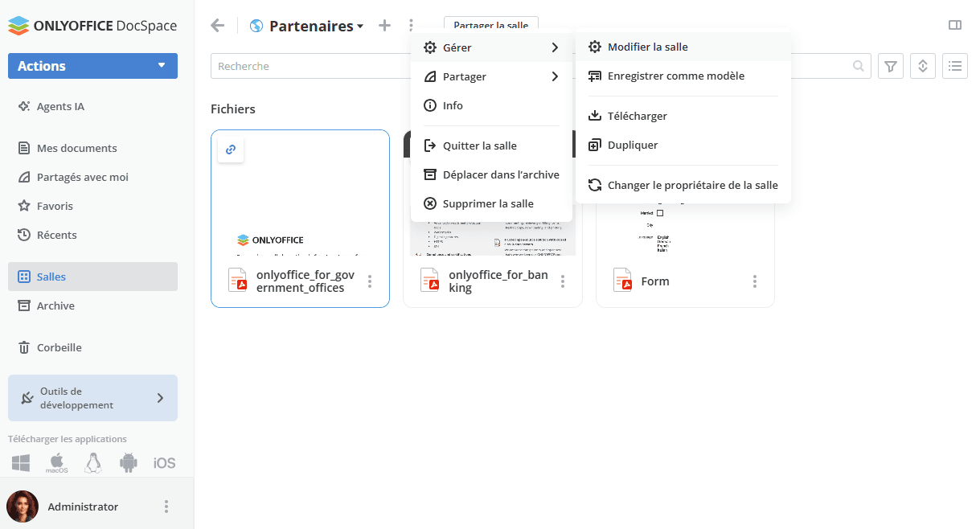Open Corbeille trash in sidebar
The height and width of the screenshot is (529, 980).
(x=59, y=347)
